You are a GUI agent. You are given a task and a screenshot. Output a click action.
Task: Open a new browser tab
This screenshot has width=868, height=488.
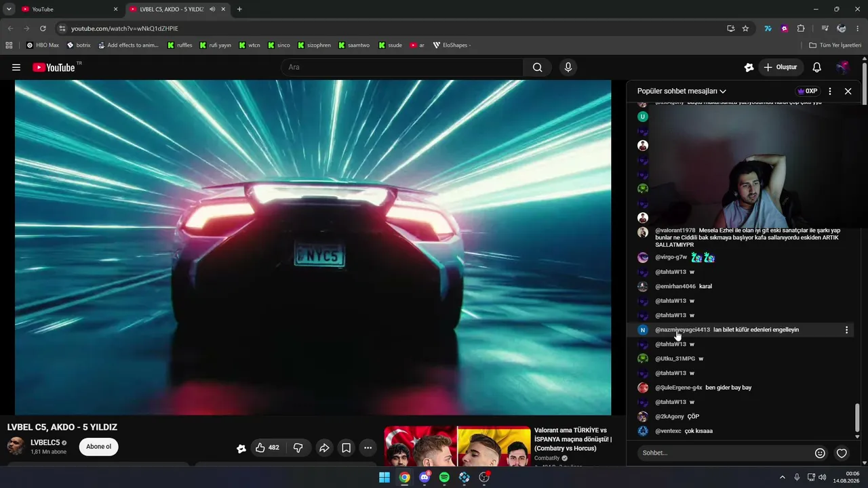(239, 9)
